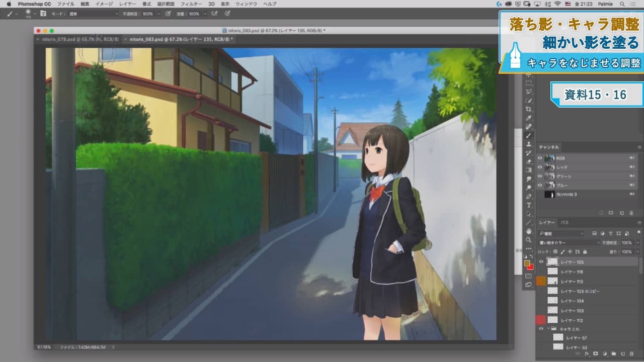644x362 pixels.
Task: Open the Channels panel menu
Action: [x=640, y=147]
